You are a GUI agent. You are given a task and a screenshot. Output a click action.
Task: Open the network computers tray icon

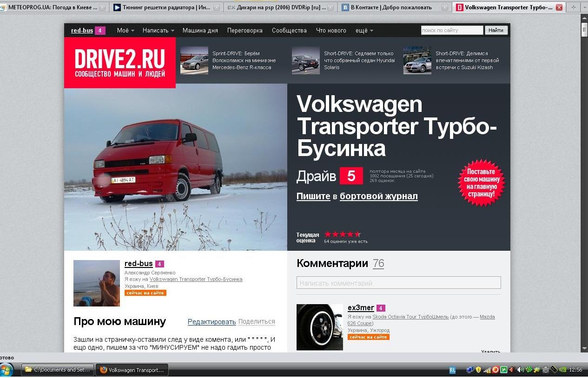click(x=470, y=370)
